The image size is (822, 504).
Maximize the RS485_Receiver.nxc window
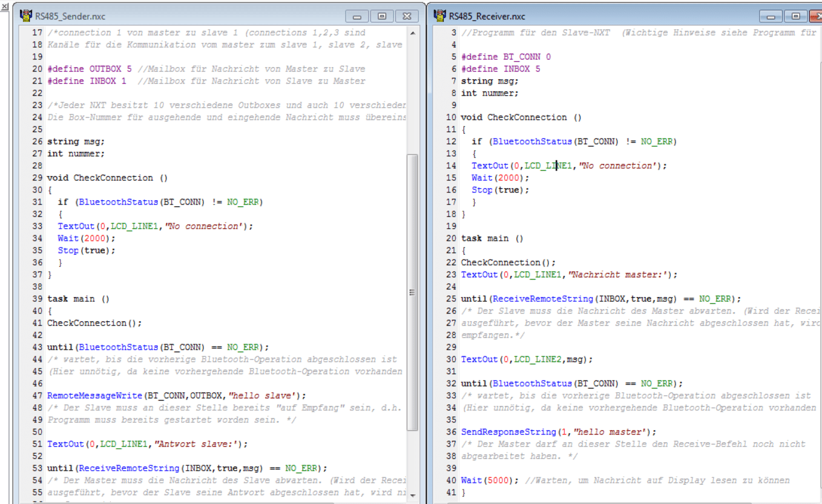(795, 16)
